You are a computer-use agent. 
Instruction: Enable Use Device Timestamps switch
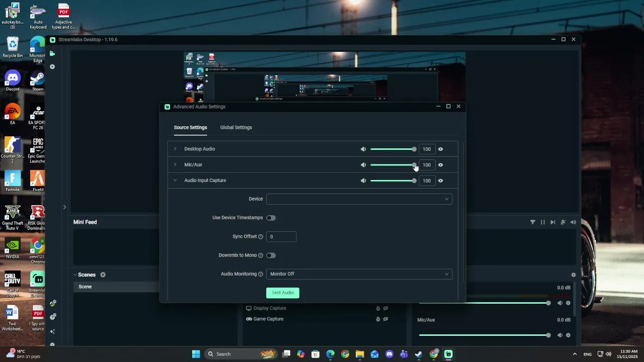[271, 218]
